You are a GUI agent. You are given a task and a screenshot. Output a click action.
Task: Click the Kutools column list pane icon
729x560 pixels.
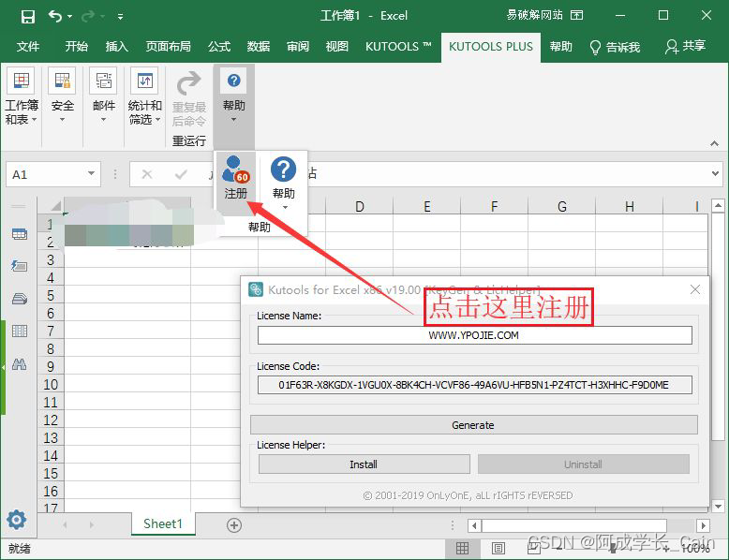point(19,331)
